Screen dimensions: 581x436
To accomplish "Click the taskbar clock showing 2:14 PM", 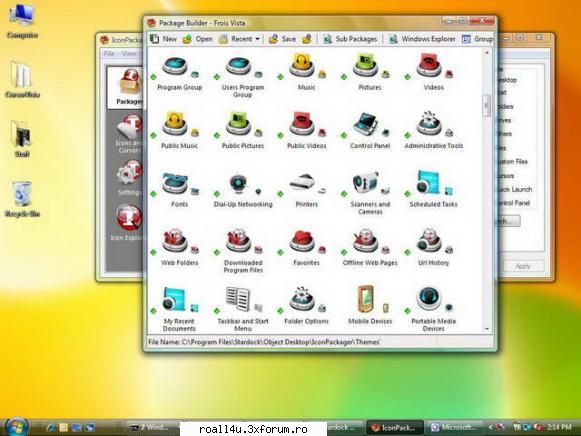I will point(559,427).
